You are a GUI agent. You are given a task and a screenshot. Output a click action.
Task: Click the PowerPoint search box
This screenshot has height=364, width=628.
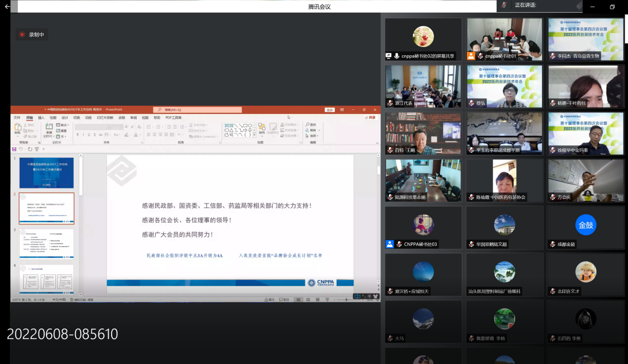pyautogui.click(x=198, y=110)
